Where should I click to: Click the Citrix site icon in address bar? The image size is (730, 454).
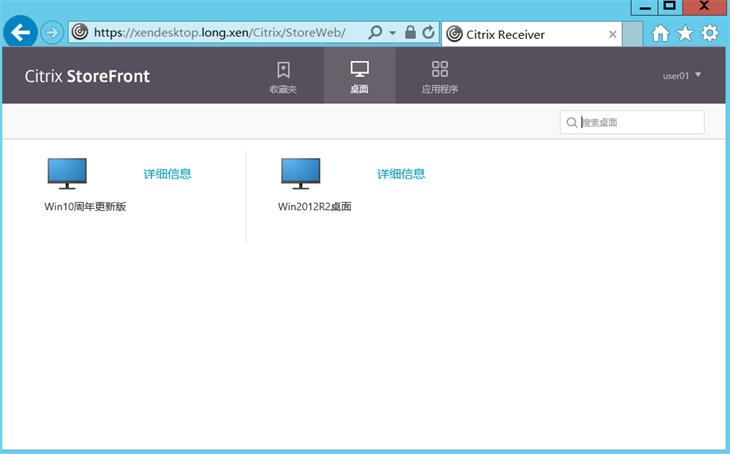(x=80, y=32)
